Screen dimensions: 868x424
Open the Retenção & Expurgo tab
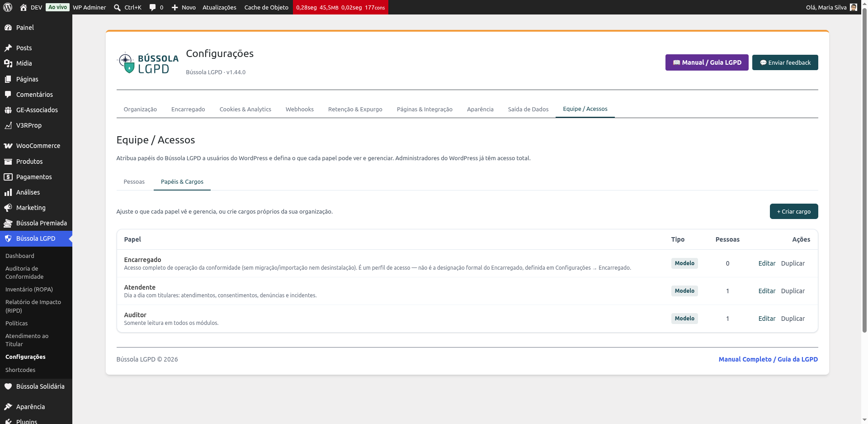tap(355, 110)
